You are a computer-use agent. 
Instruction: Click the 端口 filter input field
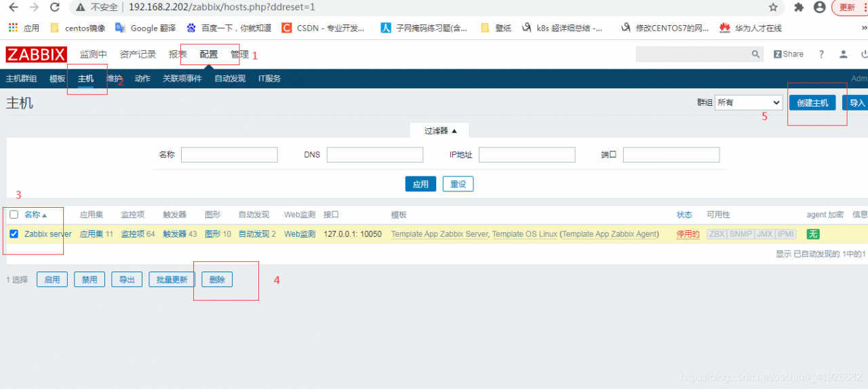[x=671, y=155]
